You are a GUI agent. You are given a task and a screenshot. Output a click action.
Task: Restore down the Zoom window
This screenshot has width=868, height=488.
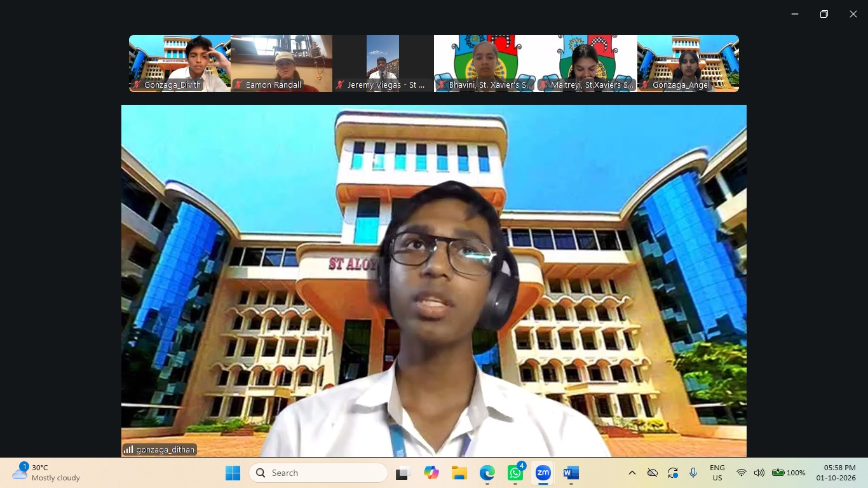tap(824, 14)
